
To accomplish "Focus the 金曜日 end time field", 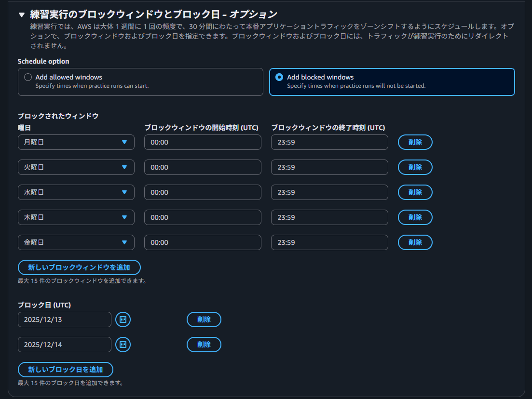I will click(329, 242).
